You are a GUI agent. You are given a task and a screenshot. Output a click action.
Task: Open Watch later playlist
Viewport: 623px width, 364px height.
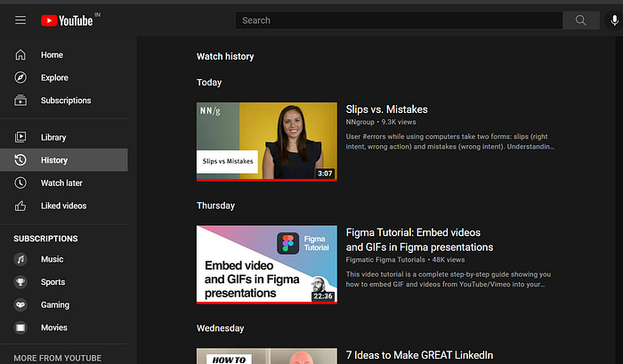61,182
